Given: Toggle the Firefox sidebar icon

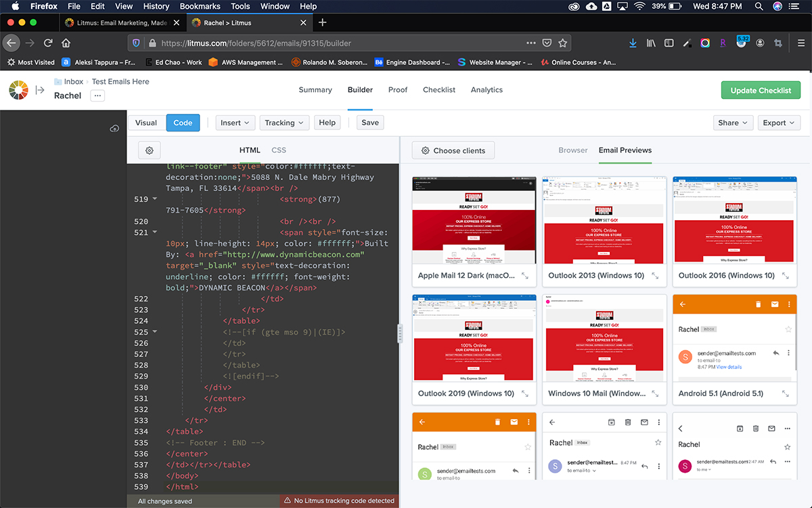Looking at the screenshot, I should 669,43.
